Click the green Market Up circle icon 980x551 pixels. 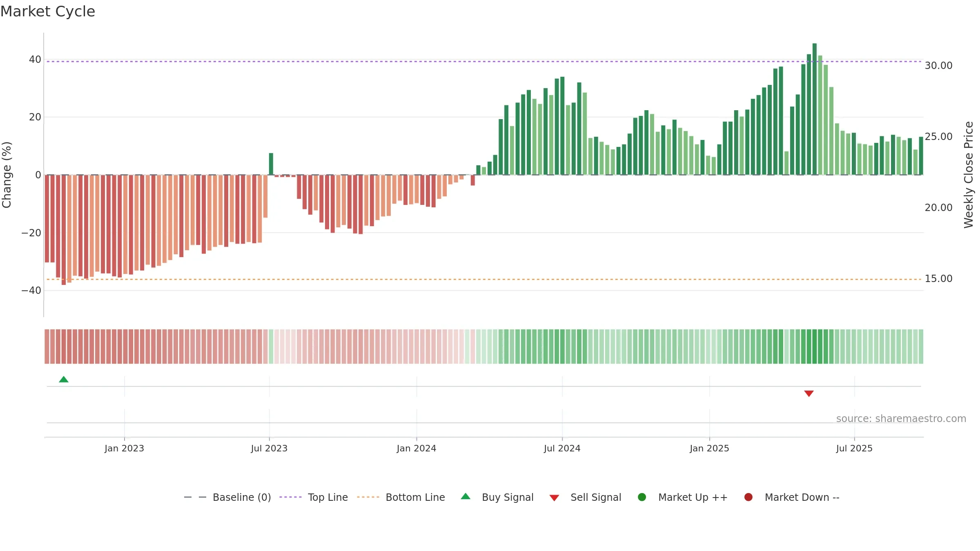click(x=642, y=497)
